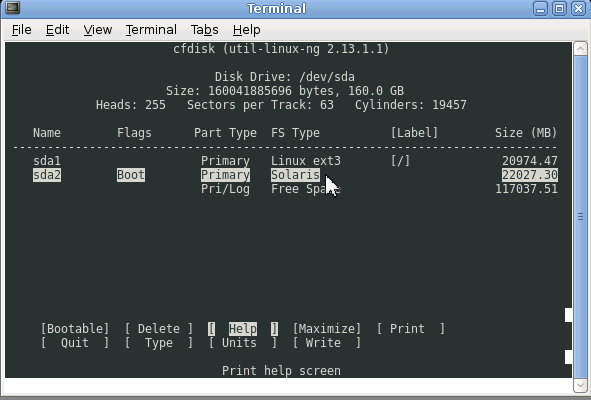Screen dimensions: 591x400
Task: Click the highlighted Help option in cfdisk
Action: coord(243,329)
